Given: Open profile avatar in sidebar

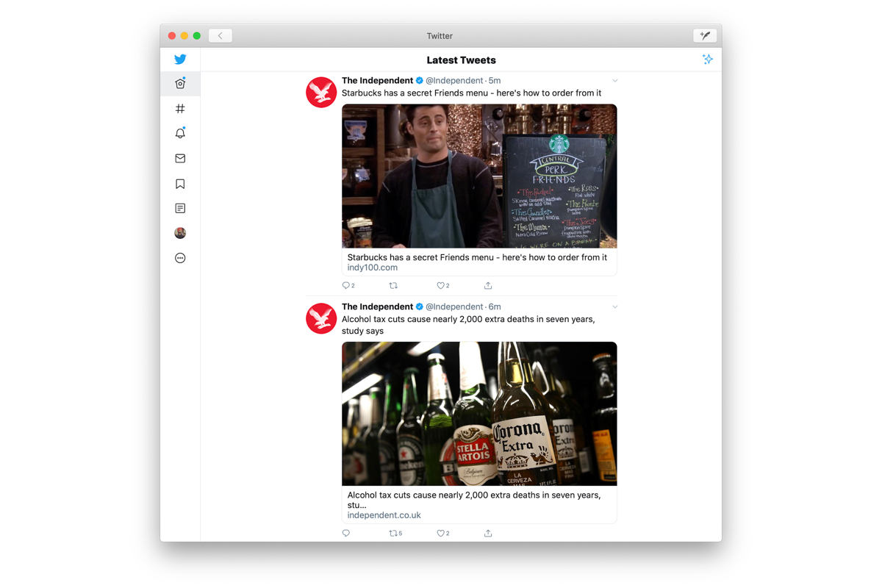Looking at the screenshot, I should tap(180, 233).
